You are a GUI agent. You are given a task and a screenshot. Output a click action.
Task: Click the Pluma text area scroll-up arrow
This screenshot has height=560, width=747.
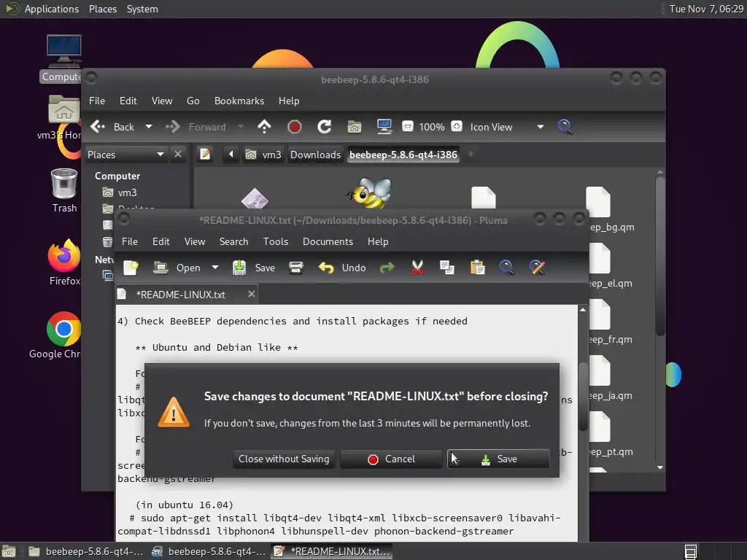click(583, 309)
